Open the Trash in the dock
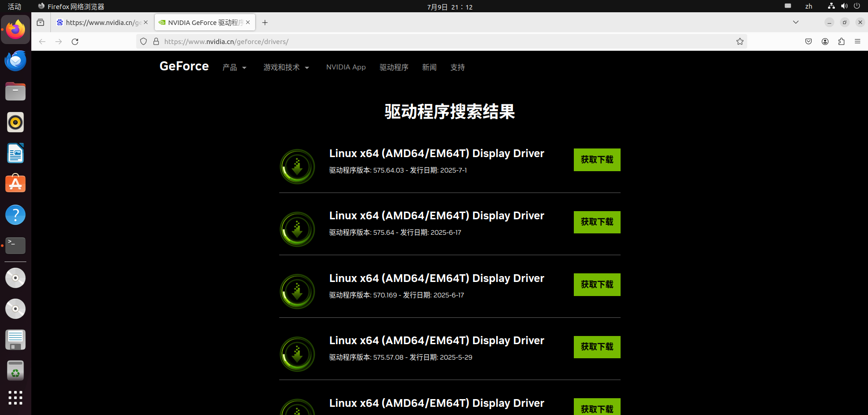 coord(15,371)
